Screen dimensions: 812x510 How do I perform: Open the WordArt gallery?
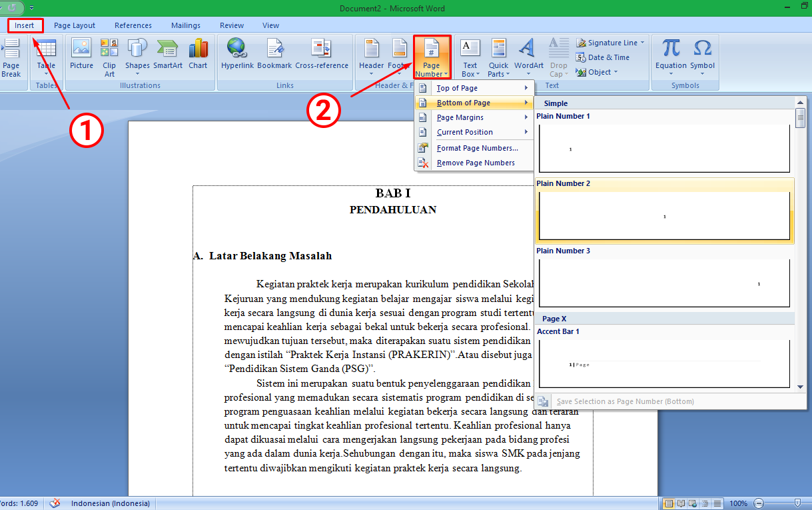click(x=528, y=58)
